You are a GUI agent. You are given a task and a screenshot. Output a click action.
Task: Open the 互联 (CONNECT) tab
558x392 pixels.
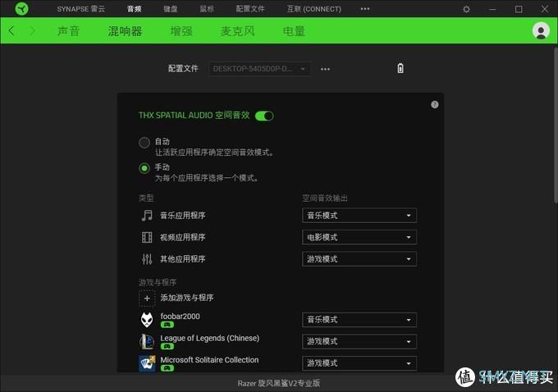point(313,9)
